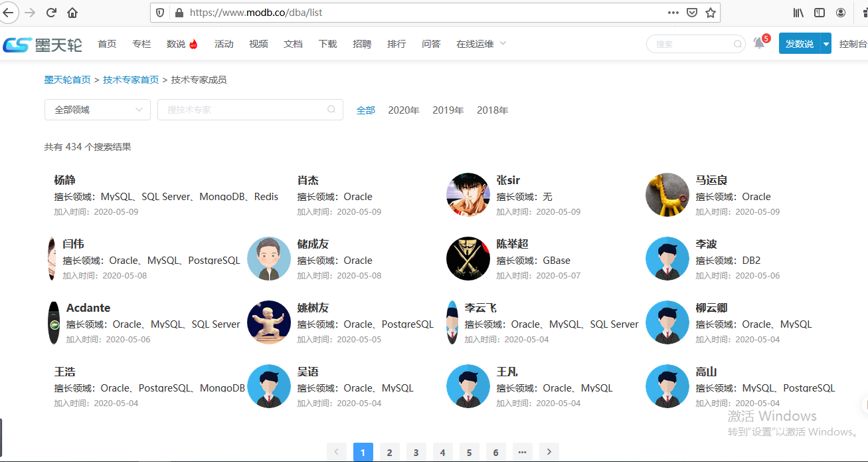This screenshot has height=462, width=868.
Task: Open dropdown arrow beside 发数说
Action: pos(826,44)
